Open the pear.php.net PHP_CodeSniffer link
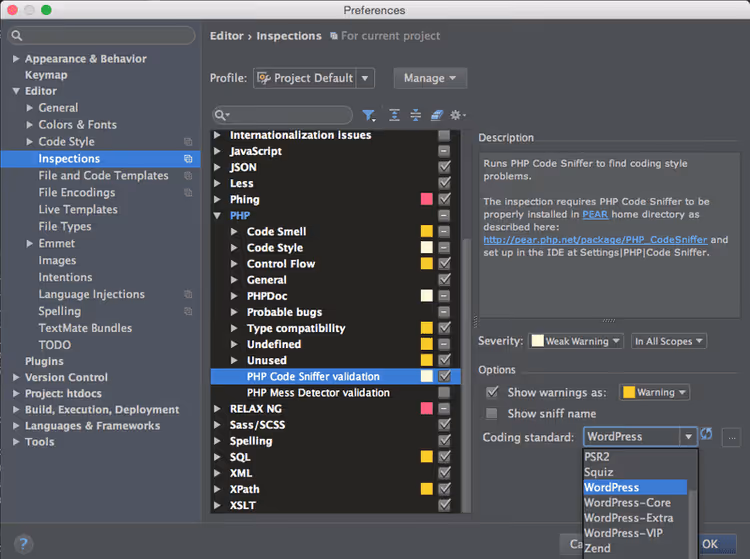 tap(595, 240)
